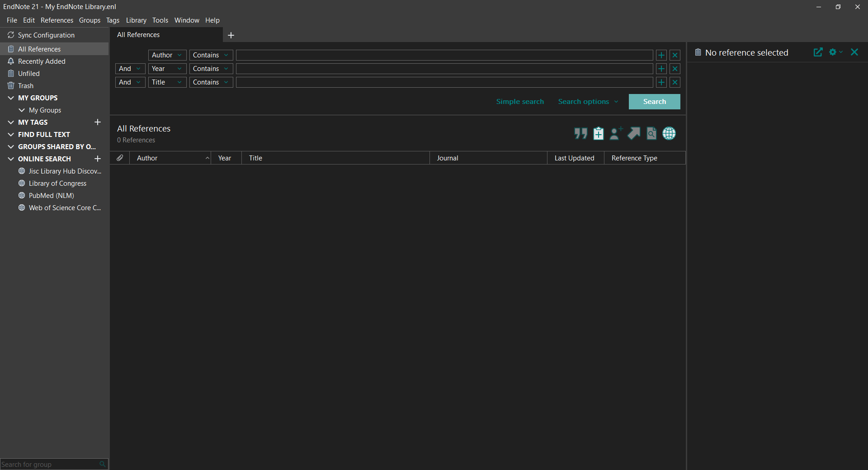Image resolution: width=868 pixels, height=470 pixels.
Task: Sort references by Author column header
Action: [x=170, y=158]
